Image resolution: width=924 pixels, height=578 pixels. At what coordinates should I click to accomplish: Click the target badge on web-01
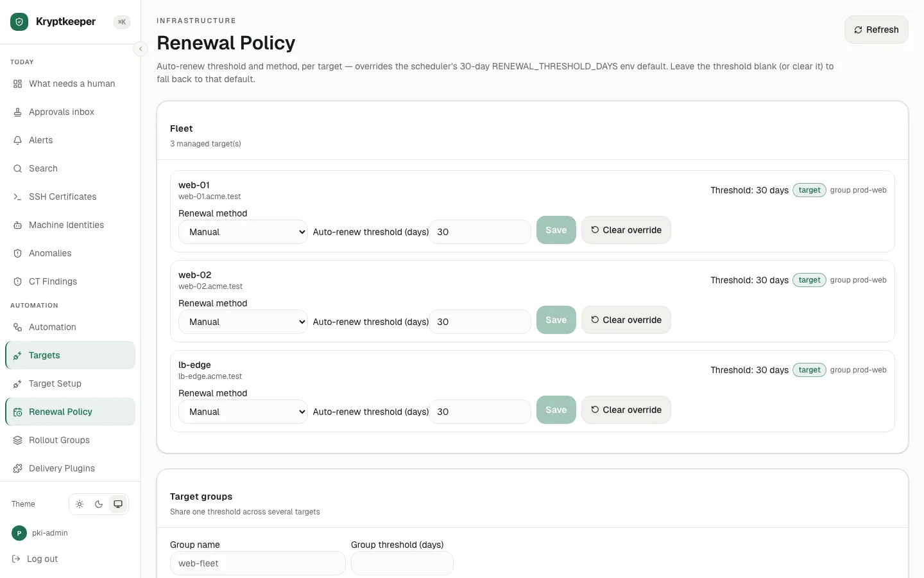(x=810, y=190)
